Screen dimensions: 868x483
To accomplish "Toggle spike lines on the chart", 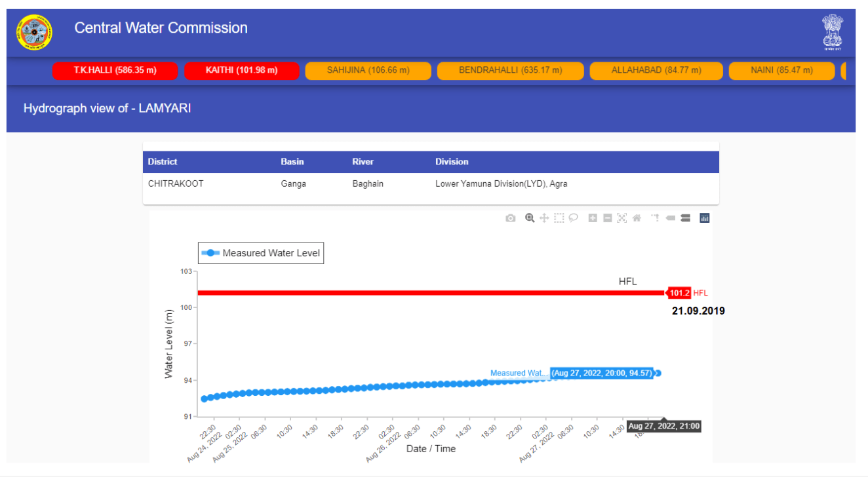I will click(x=655, y=218).
